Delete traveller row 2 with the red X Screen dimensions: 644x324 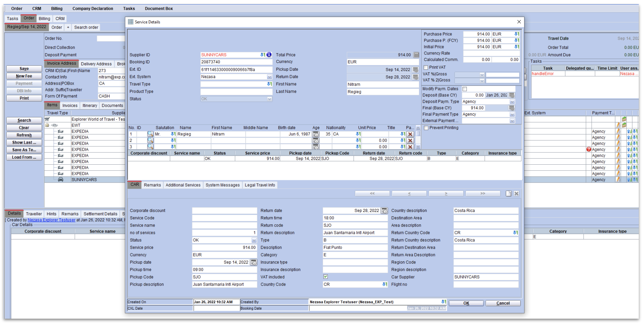[410, 140]
